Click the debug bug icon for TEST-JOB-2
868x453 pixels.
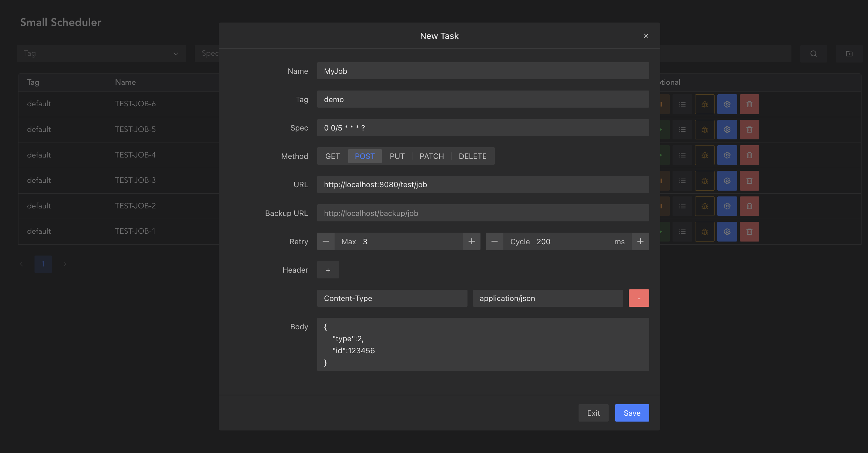[705, 206]
